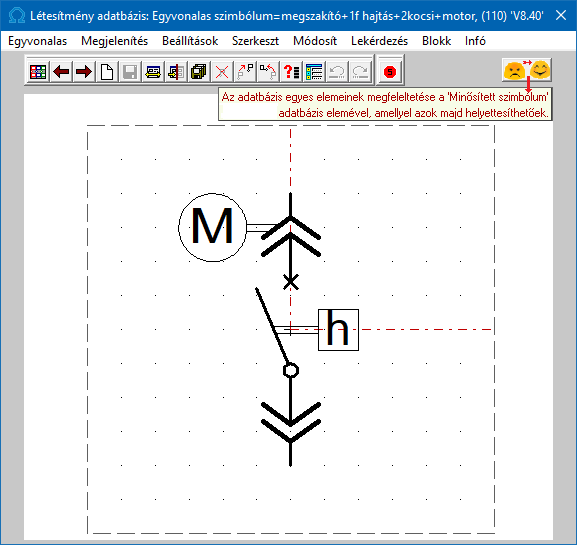Image resolution: width=577 pixels, height=545 pixels.
Task: Click the red question mark query icon
Action: point(291,72)
